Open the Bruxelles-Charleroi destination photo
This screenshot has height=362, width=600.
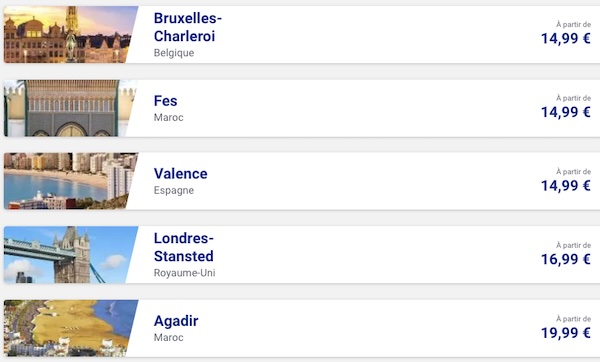pyautogui.click(x=71, y=34)
